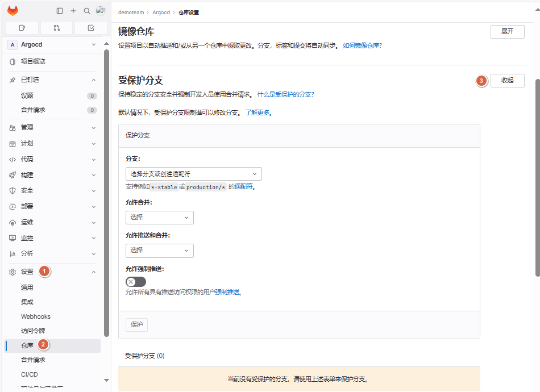Expand the Argocd project chevron

[x=94, y=45]
